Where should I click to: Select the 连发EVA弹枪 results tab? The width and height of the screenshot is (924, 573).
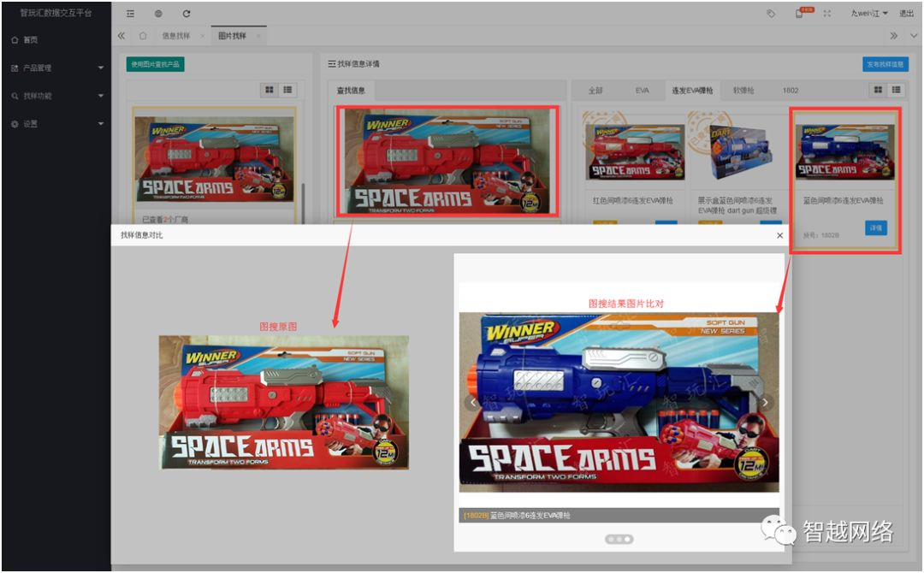692,91
